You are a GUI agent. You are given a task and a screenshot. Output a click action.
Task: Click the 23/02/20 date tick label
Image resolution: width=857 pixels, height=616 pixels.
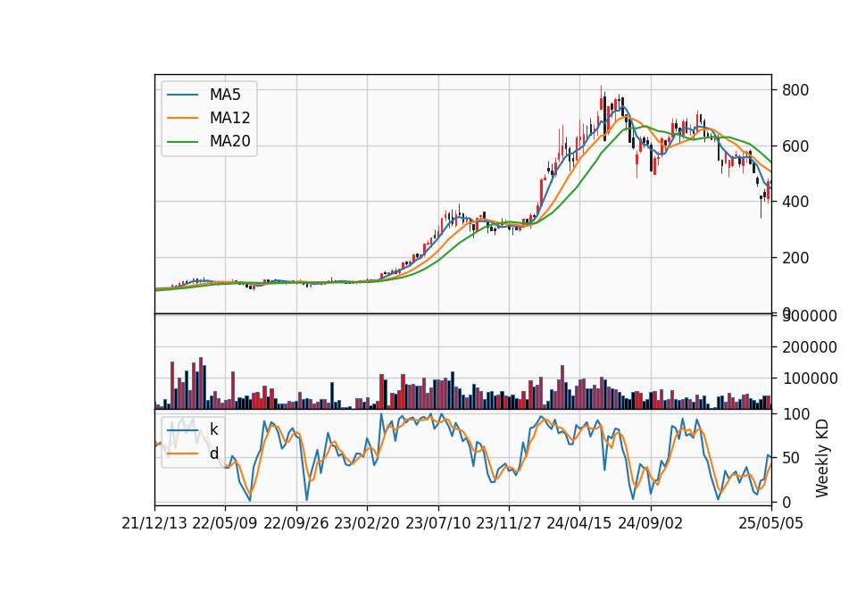[367, 524]
